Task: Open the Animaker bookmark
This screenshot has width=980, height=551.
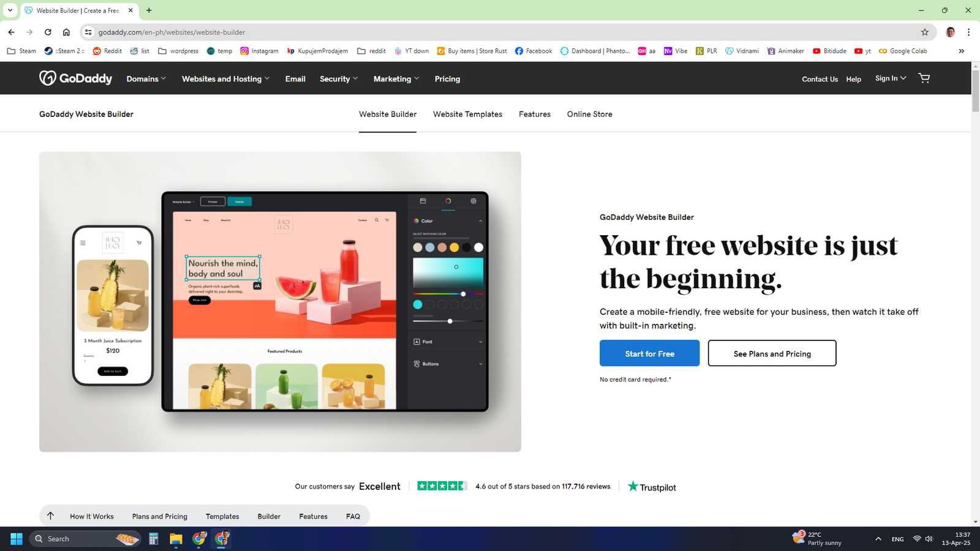Action: [x=786, y=51]
